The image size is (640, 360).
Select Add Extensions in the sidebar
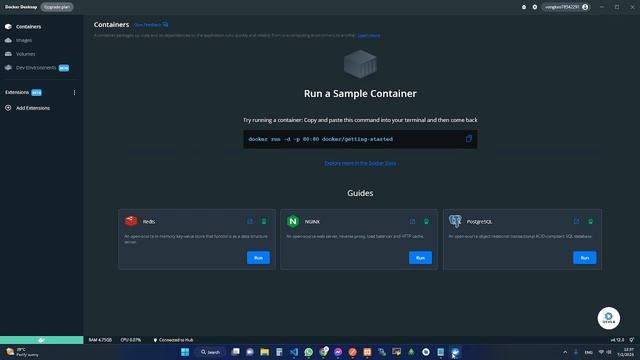(x=33, y=108)
